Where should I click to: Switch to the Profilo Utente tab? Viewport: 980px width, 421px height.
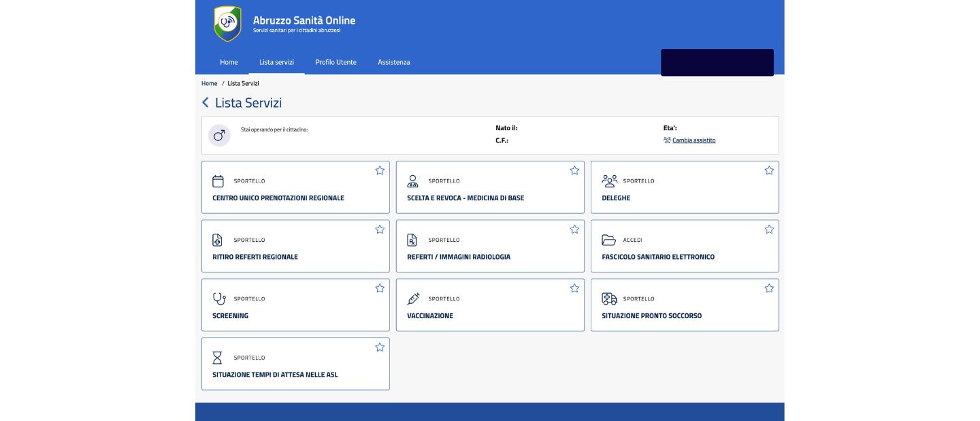(x=336, y=62)
